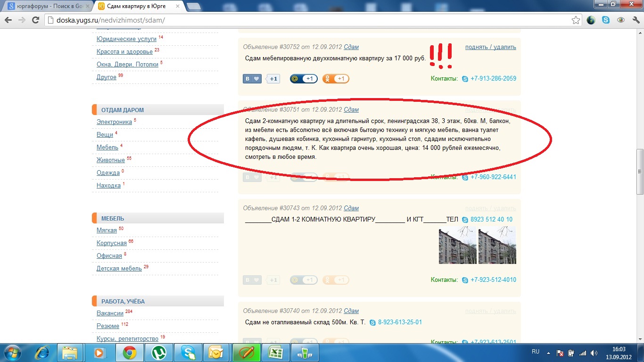Open Excel from the Windows taskbar
The width and height of the screenshot is (644, 362).
pyautogui.click(x=275, y=353)
